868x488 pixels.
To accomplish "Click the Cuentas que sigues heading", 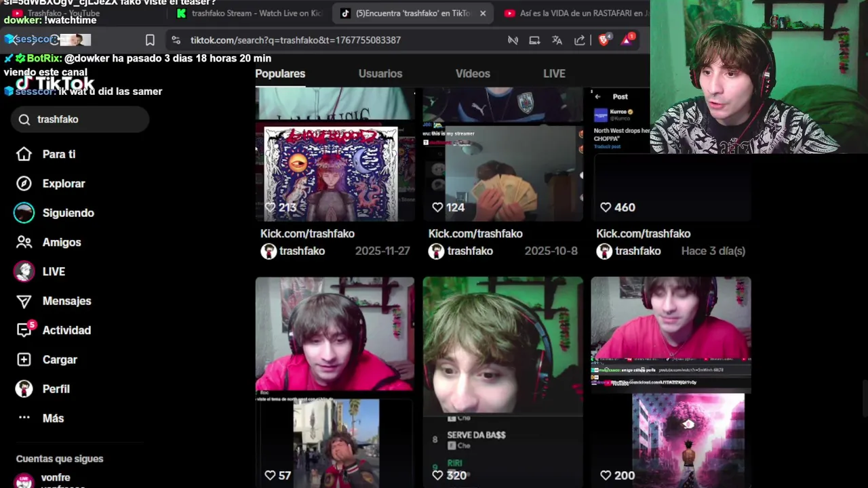I will click(x=60, y=459).
